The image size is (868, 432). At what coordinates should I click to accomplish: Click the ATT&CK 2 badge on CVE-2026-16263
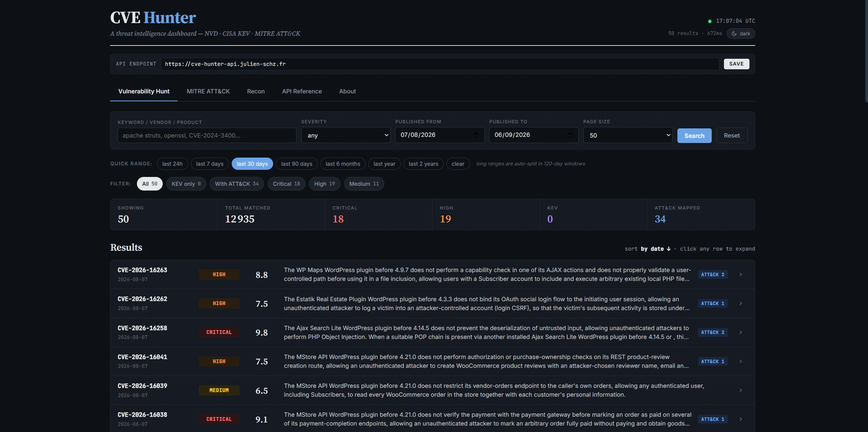(713, 274)
